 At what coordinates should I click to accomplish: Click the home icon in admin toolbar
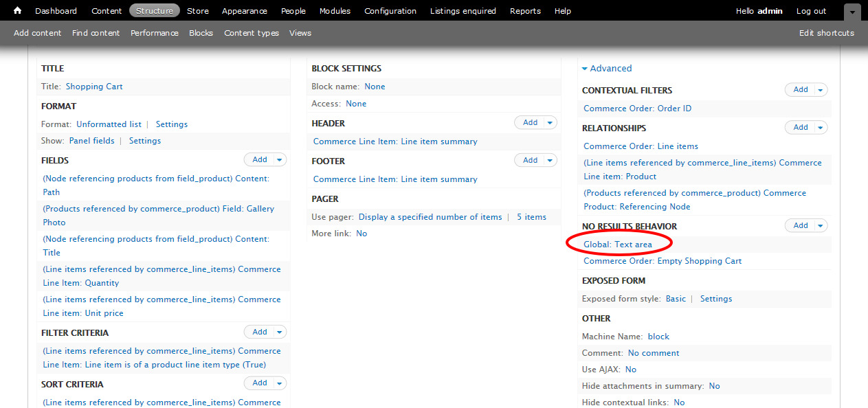[18, 11]
